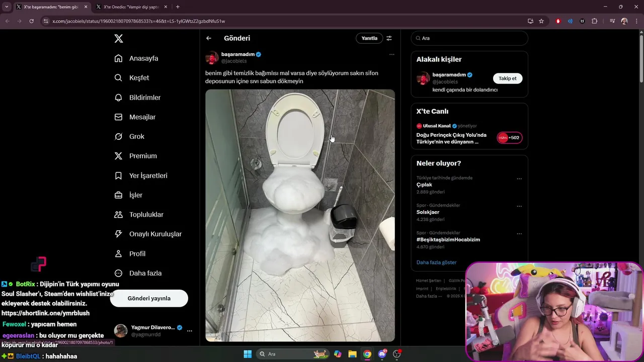The width and height of the screenshot is (644, 362).
Task: Open account menu dots next to Yagmur Dilavero
Action: pos(190,331)
